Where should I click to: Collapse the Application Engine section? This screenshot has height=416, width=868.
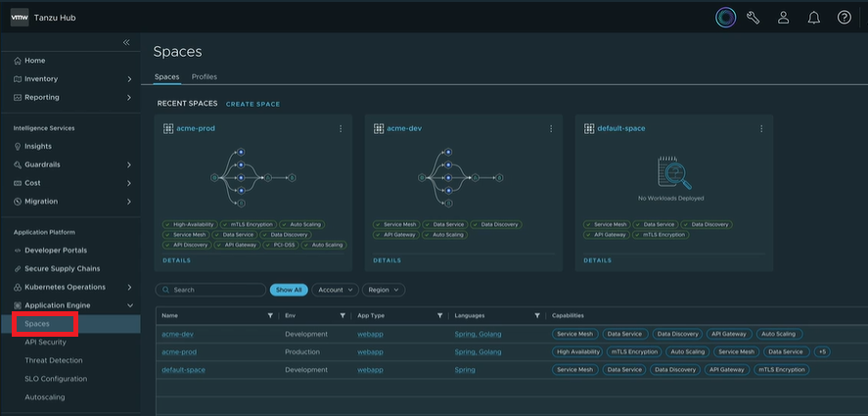click(129, 305)
